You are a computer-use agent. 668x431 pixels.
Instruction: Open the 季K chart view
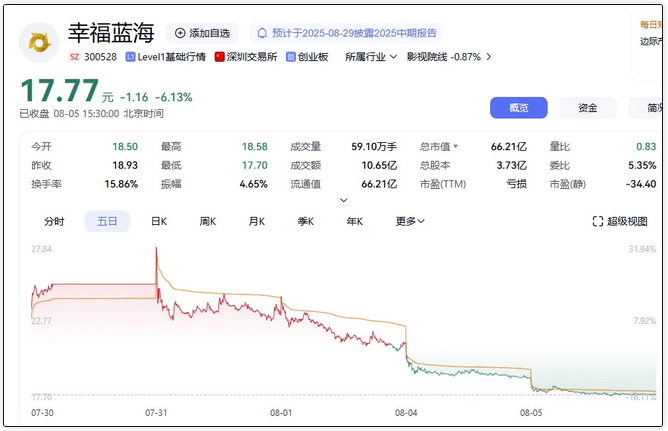click(x=305, y=221)
